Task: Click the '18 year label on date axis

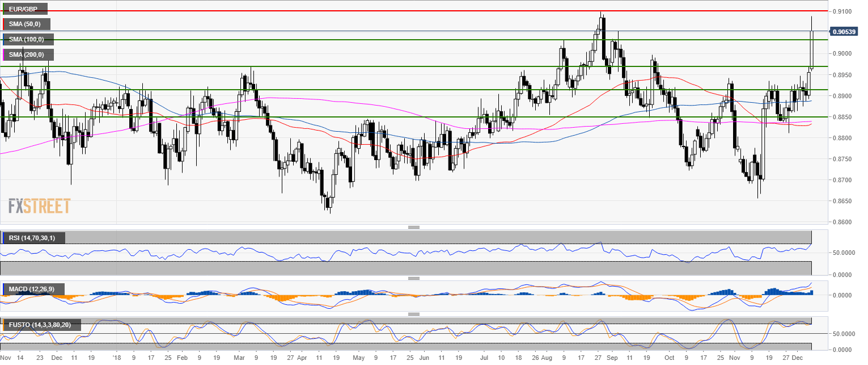Action: (117, 359)
